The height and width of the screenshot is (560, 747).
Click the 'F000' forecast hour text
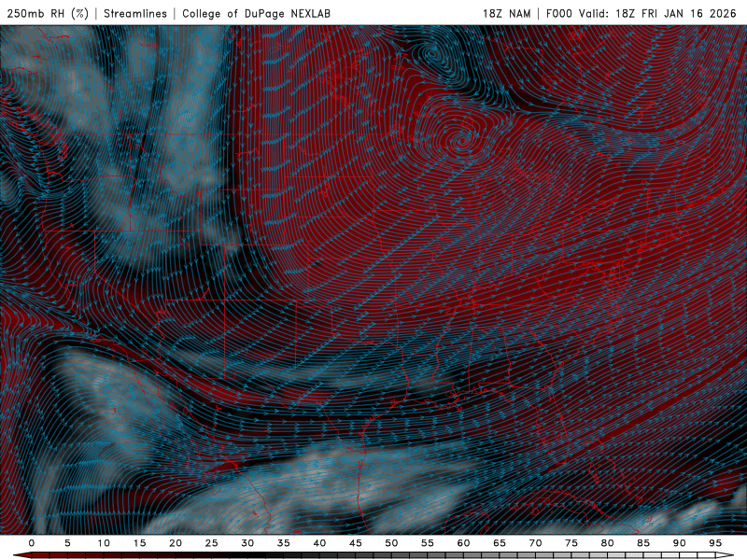click(558, 13)
